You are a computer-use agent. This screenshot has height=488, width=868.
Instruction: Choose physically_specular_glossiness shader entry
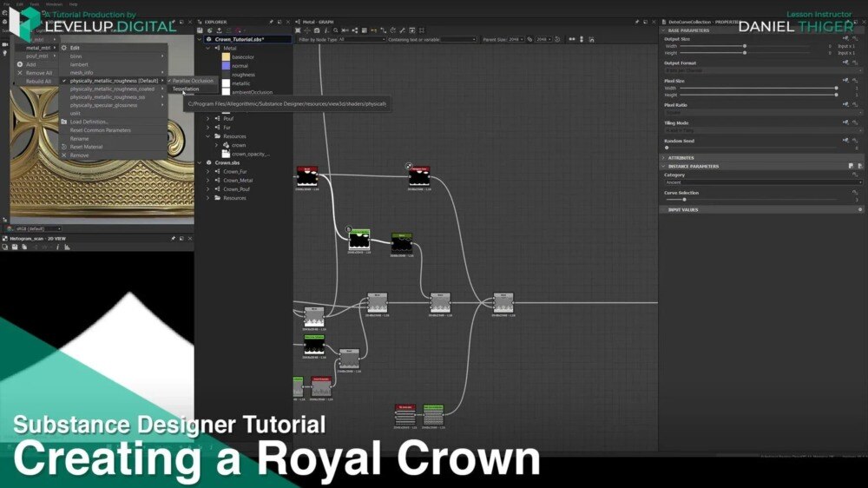tap(103, 105)
